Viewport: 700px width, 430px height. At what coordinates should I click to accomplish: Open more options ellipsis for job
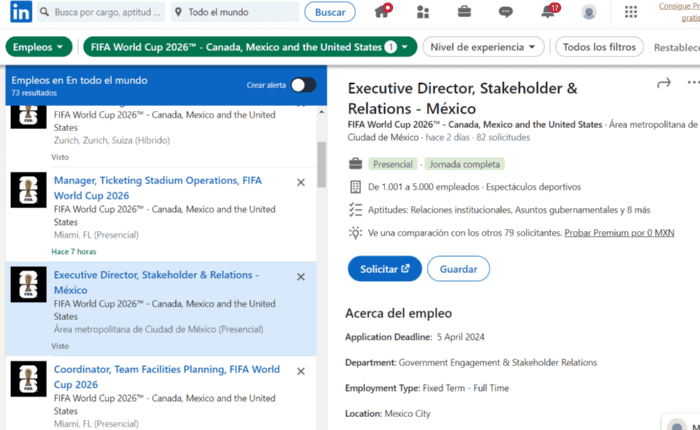click(693, 84)
